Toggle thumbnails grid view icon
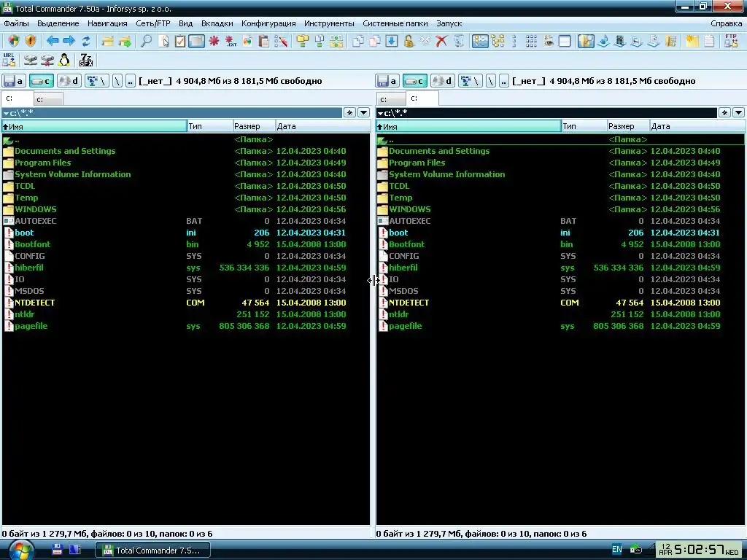Image resolution: width=747 pixels, height=560 pixels. click(x=531, y=41)
